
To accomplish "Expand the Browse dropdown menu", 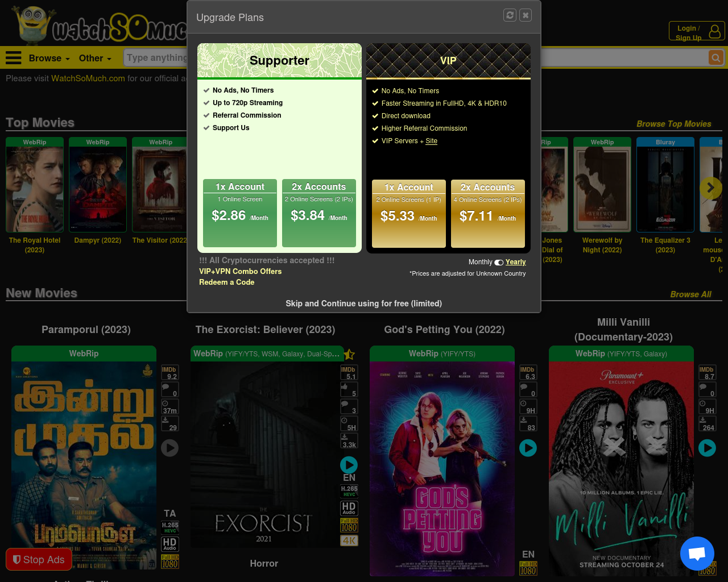I will pyautogui.click(x=49, y=58).
